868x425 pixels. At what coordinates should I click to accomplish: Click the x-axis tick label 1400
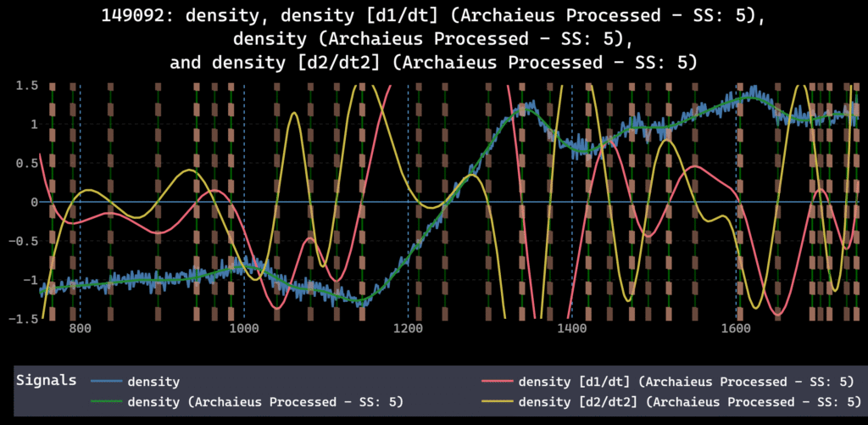click(x=571, y=327)
